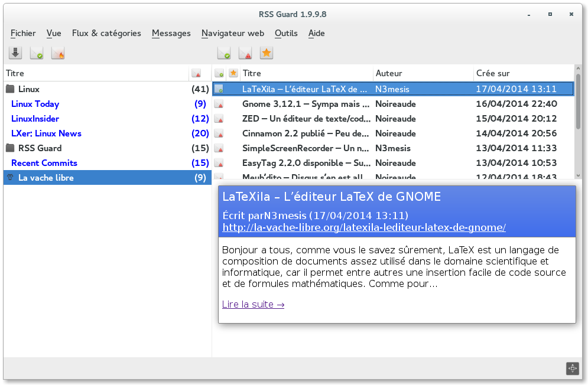Select the Linux Today feed

pyautogui.click(x=108, y=104)
